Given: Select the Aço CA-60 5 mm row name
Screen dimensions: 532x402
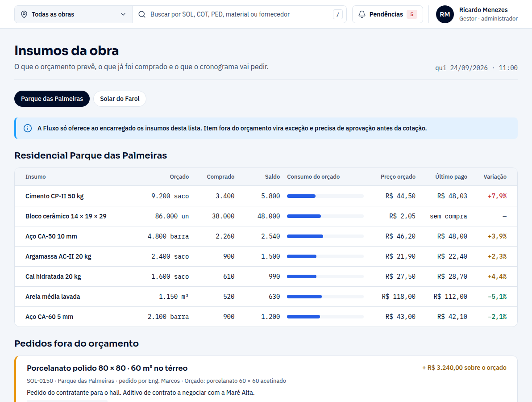Looking at the screenshot, I should (49, 317).
